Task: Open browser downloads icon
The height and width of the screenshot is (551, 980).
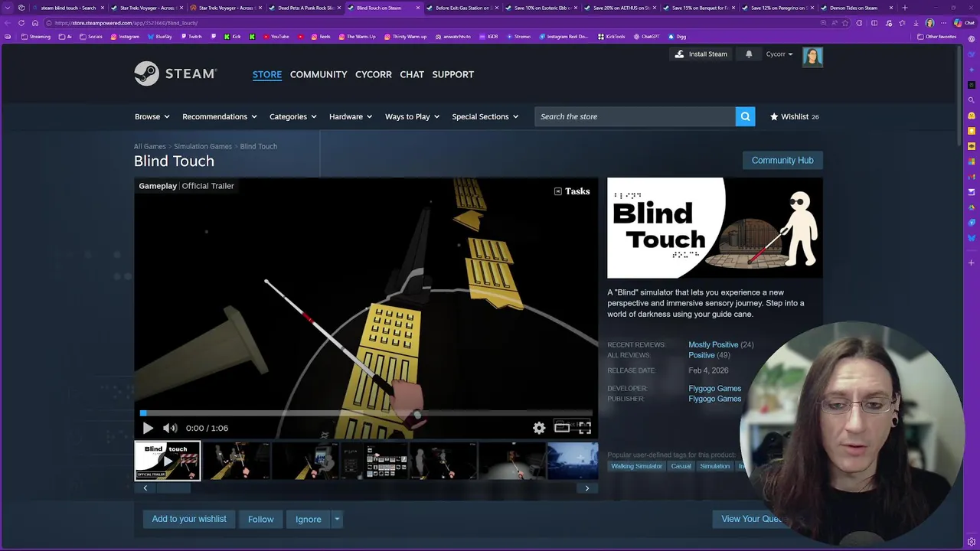Action: (916, 23)
